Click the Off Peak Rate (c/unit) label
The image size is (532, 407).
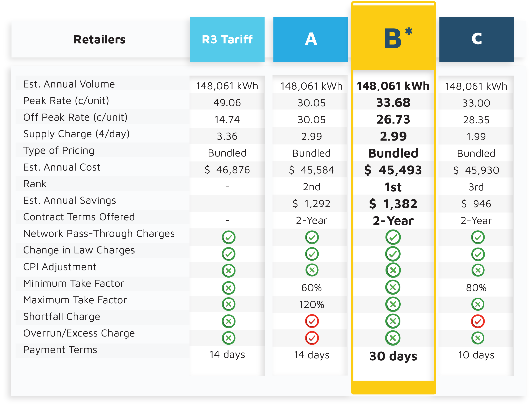75,117
